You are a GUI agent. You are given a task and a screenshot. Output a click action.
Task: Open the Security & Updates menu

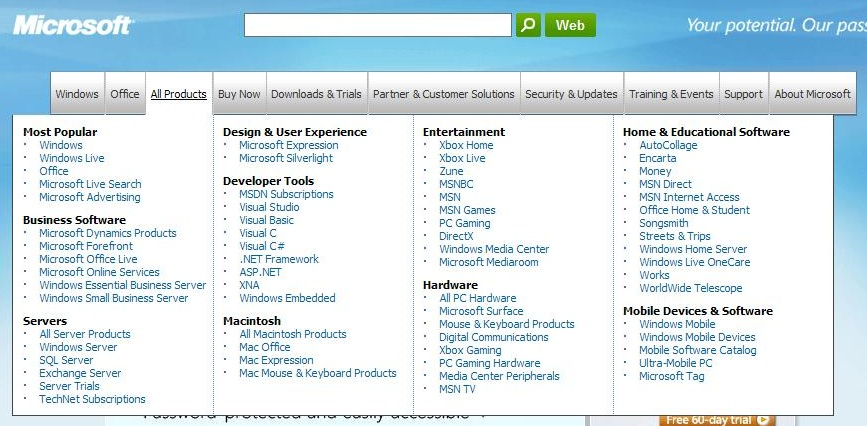point(571,94)
